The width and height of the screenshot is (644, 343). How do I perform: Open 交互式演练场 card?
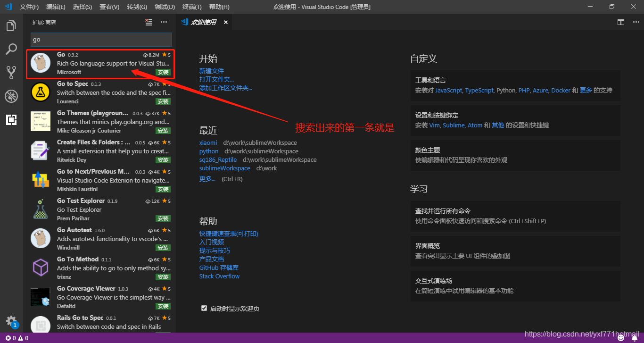pos(515,285)
